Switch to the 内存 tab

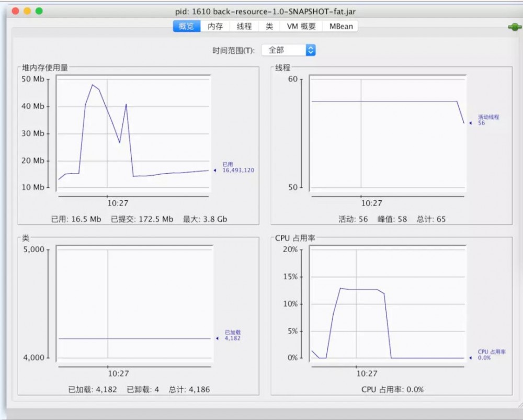(215, 26)
